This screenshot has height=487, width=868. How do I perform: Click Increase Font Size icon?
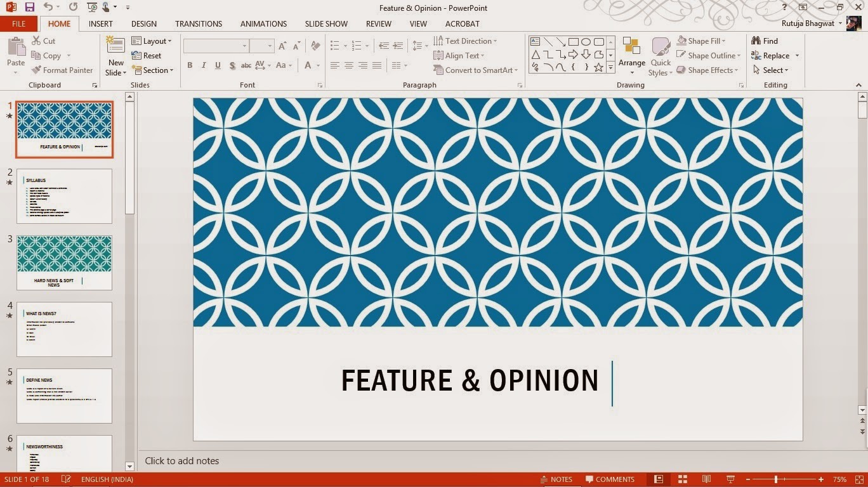283,46
